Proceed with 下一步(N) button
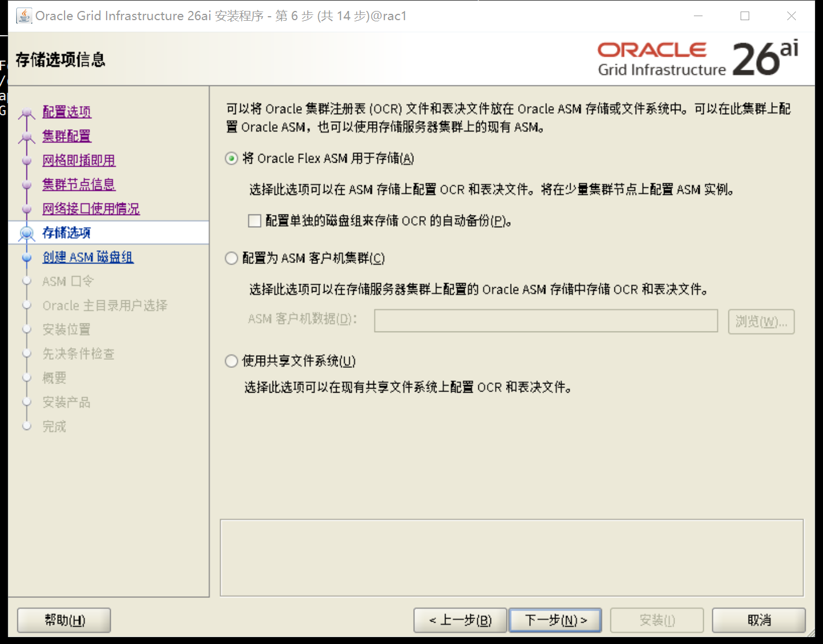Viewport: 823px width, 644px height. pos(556,620)
